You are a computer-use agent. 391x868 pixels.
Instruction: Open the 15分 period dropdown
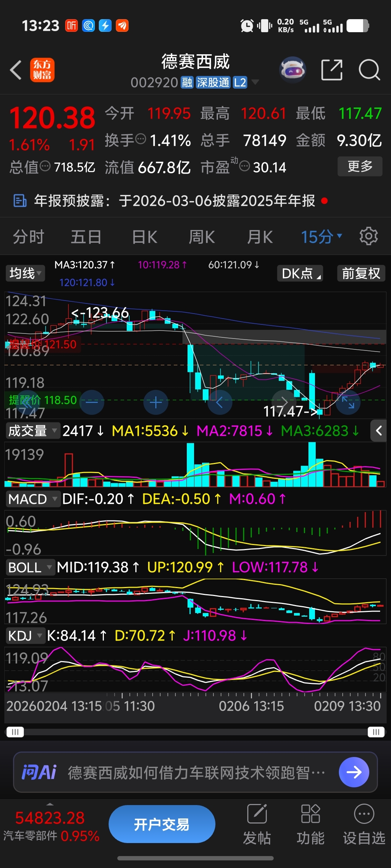(x=321, y=237)
